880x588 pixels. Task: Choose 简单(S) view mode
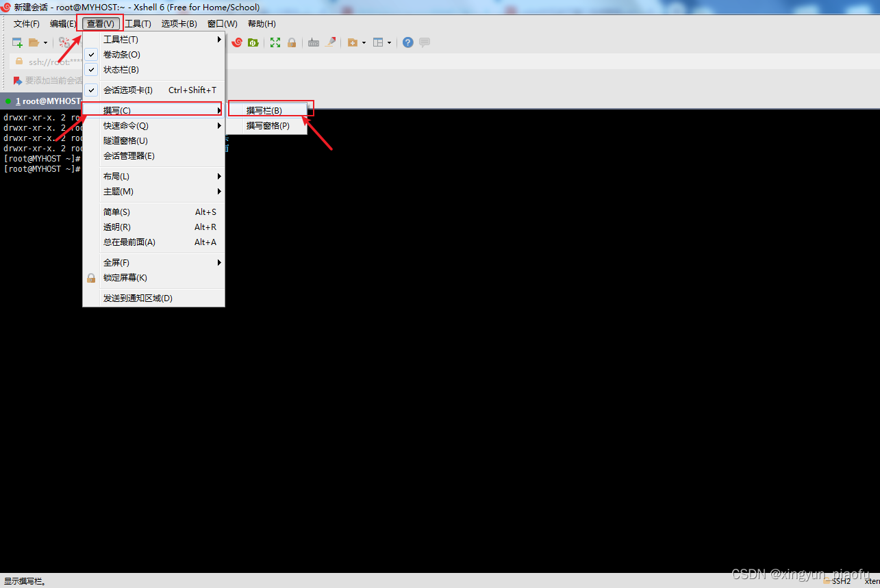[x=153, y=212]
